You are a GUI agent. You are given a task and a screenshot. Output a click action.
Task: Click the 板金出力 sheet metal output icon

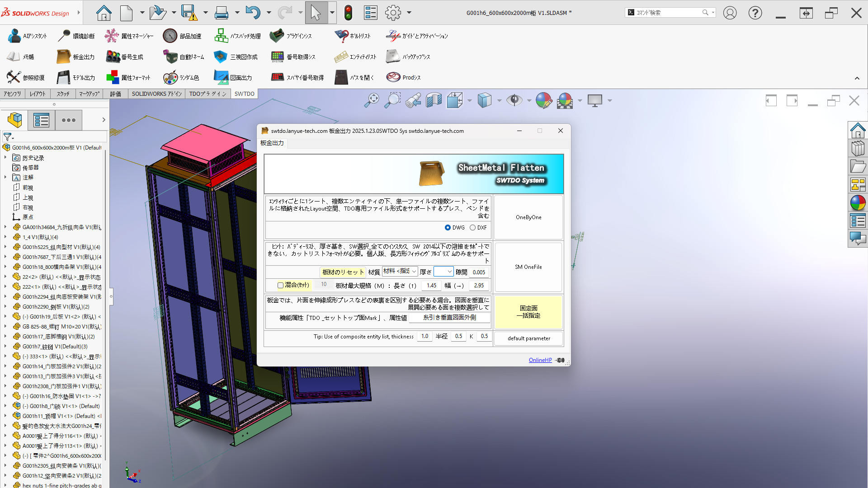click(x=64, y=57)
